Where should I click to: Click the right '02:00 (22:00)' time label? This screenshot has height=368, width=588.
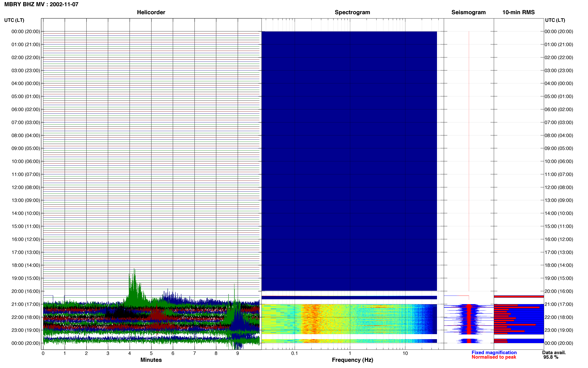click(559, 57)
